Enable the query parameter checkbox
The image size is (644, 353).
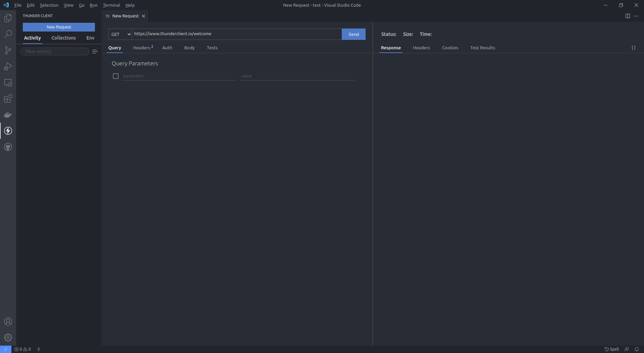(116, 76)
